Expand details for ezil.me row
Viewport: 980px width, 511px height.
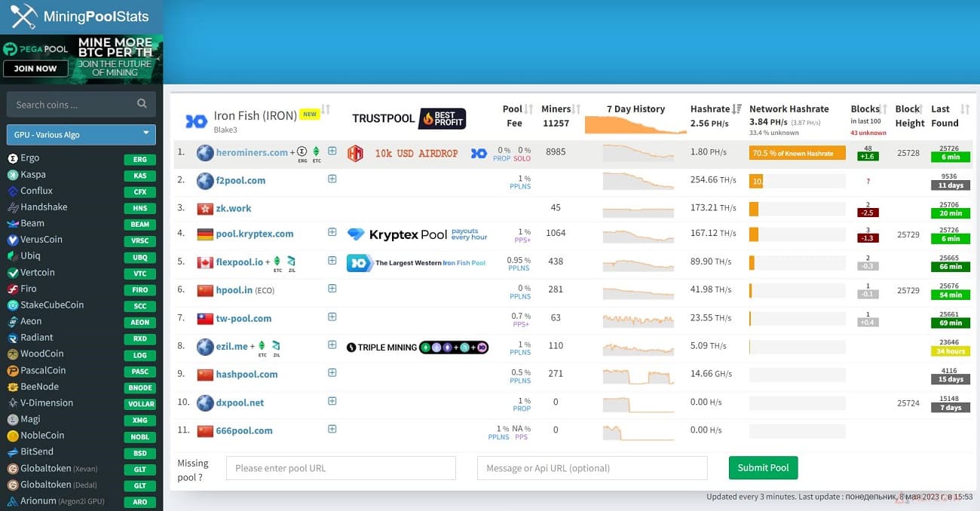[x=332, y=344]
